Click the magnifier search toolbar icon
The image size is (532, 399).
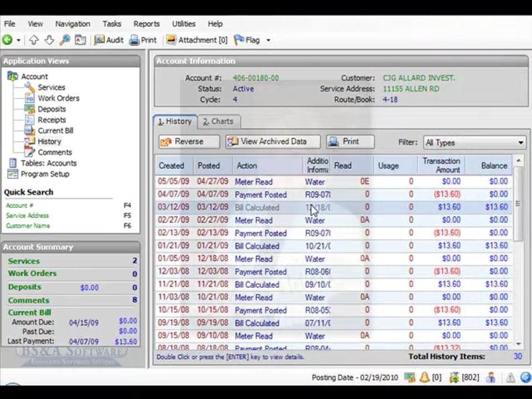click(64, 40)
